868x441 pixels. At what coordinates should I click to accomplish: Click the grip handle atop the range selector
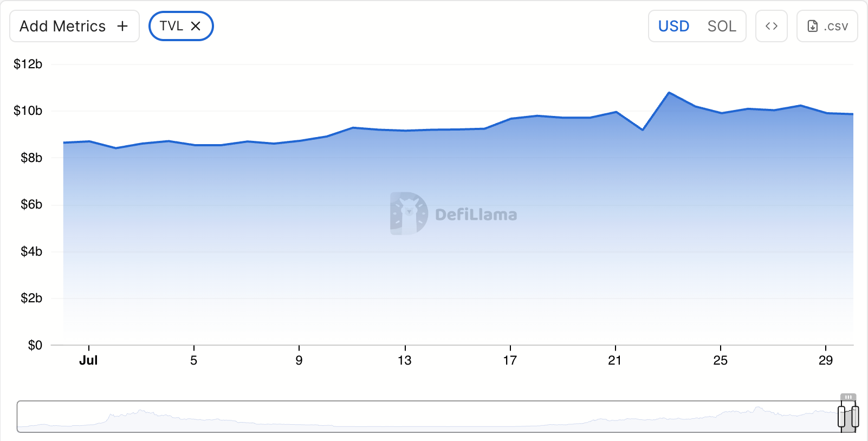click(848, 397)
